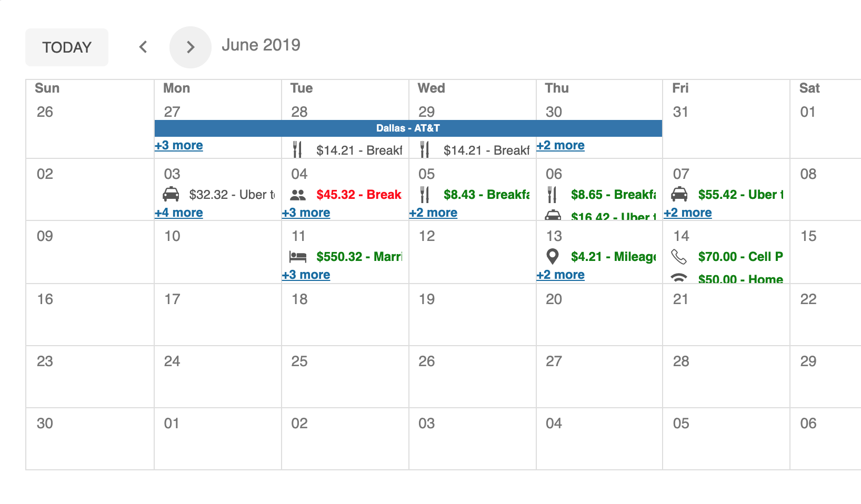Open "+2 more" link on June 13
This screenshot has height=504, width=861.
click(x=560, y=275)
